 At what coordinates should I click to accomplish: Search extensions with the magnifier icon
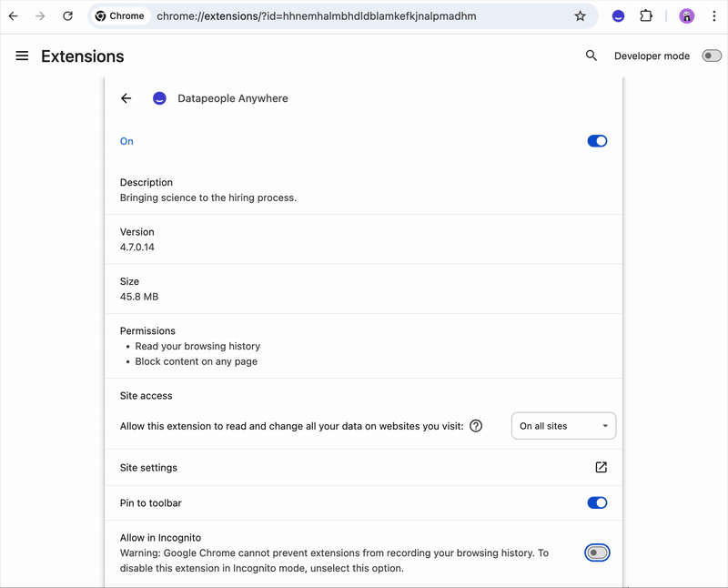[591, 56]
